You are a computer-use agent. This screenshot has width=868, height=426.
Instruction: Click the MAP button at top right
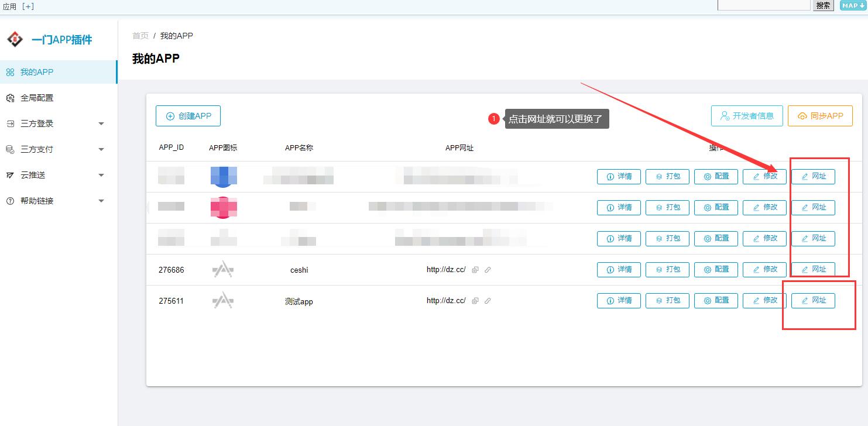tap(853, 5)
